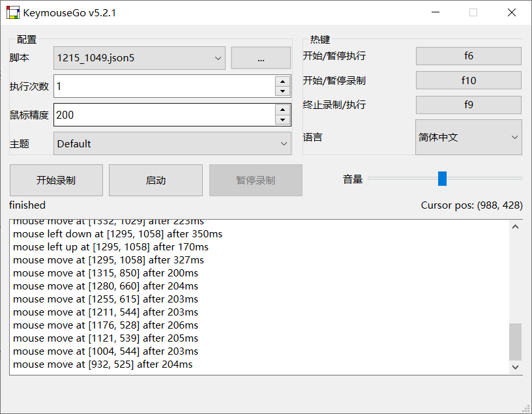Open the language dropdown 简体中文
532x414 pixels.
point(468,138)
